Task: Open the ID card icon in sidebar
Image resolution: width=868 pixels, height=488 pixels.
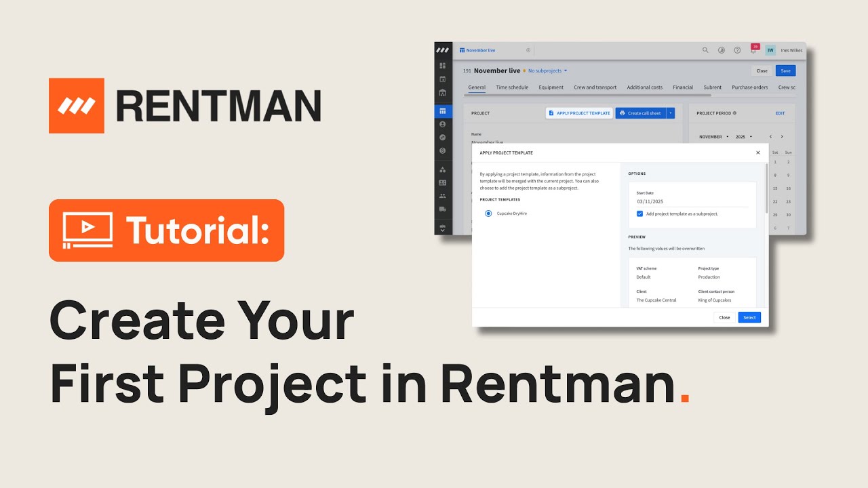Action: pos(443,182)
